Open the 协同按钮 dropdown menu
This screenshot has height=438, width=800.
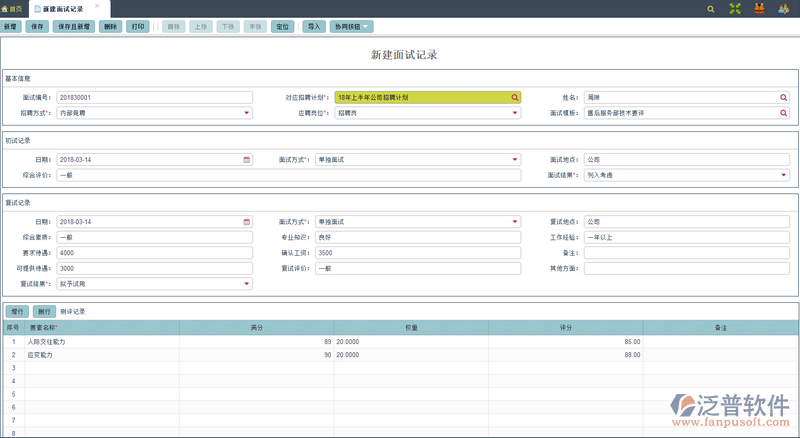pos(351,27)
